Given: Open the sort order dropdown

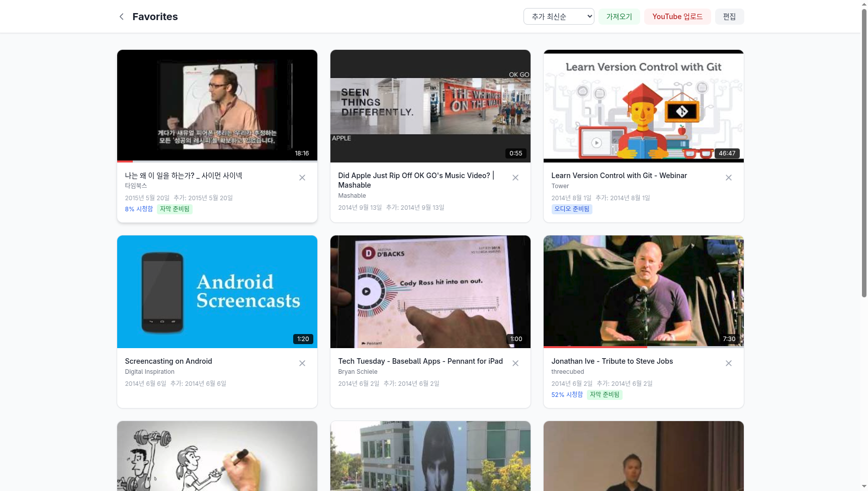Looking at the screenshot, I should (558, 17).
